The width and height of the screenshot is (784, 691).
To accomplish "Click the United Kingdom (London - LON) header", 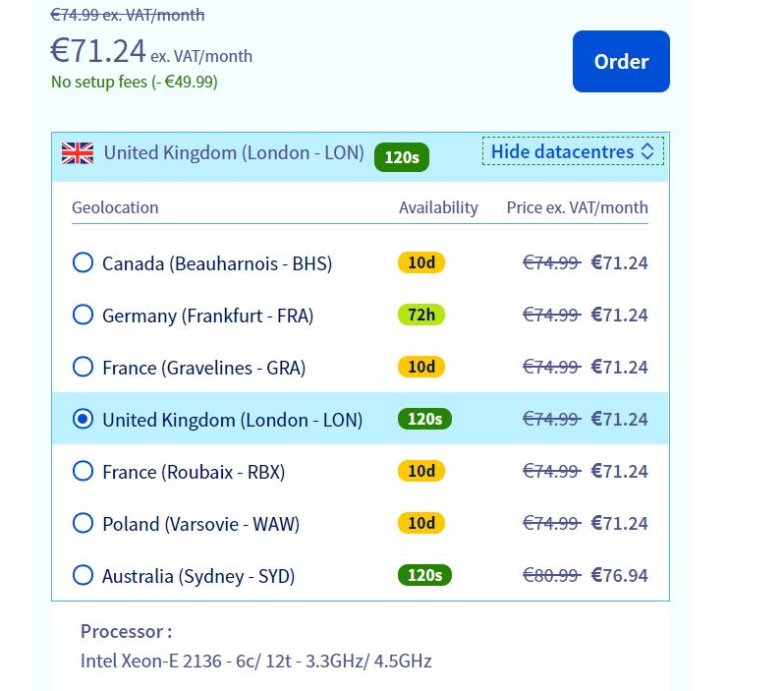I will point(234,152).
